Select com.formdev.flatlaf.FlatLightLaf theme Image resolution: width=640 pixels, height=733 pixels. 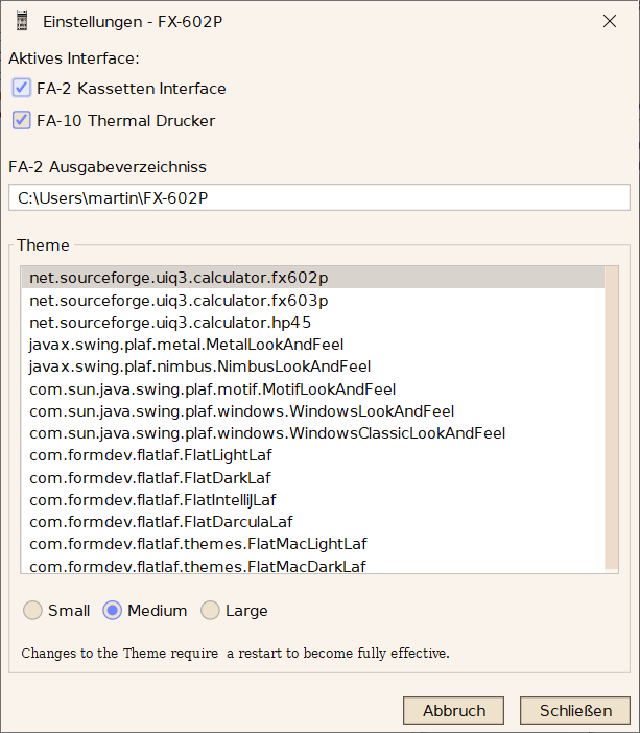[313, 455]
